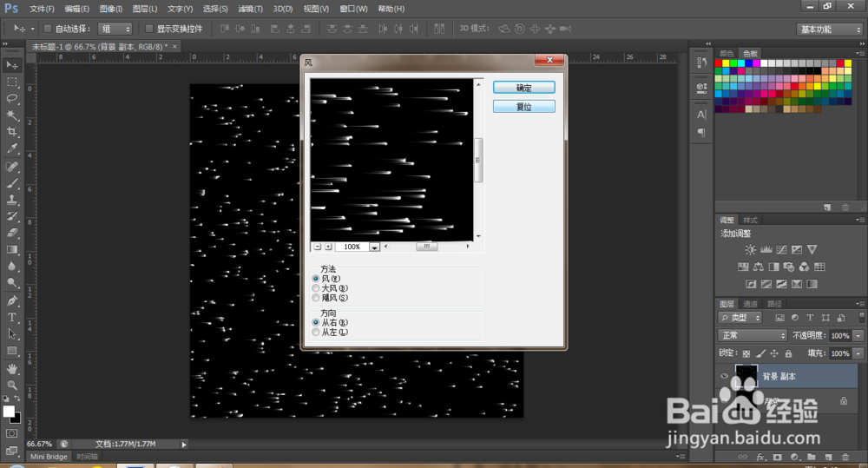Screen dimensions: 868x468
Task: Select the Gradient tool
Action: [11, 250]
